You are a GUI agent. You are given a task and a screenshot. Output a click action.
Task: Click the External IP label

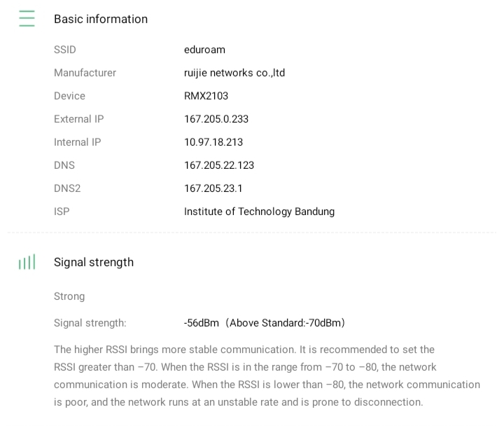click(78, 119)
